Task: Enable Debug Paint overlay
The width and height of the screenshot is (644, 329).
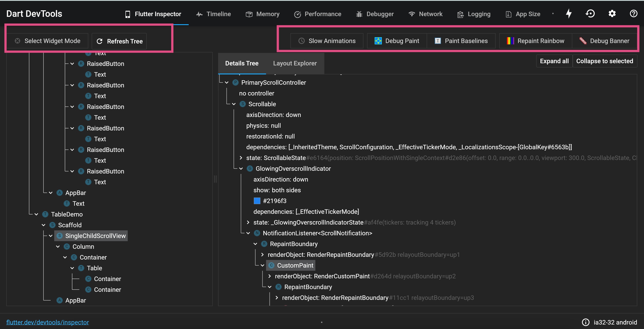Action: 397,41
